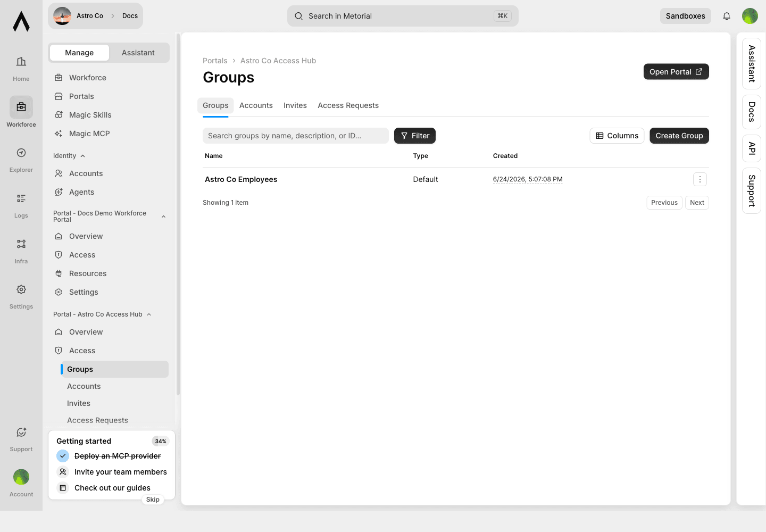The height and width of the screenshot is (532, 766).
Task: Open Magic Skills in the sidebar
Action: tap(109, 115)
